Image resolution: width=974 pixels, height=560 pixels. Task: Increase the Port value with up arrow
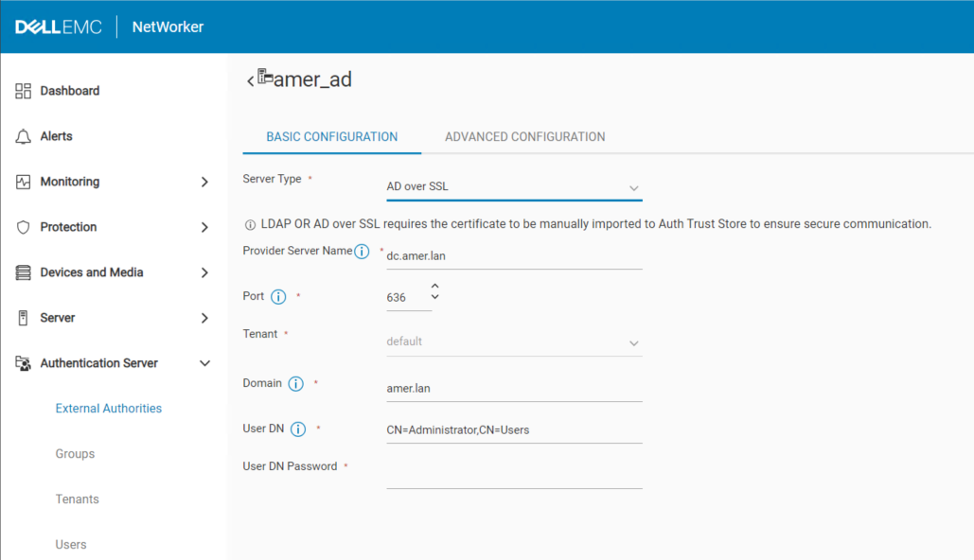[435, 286]
